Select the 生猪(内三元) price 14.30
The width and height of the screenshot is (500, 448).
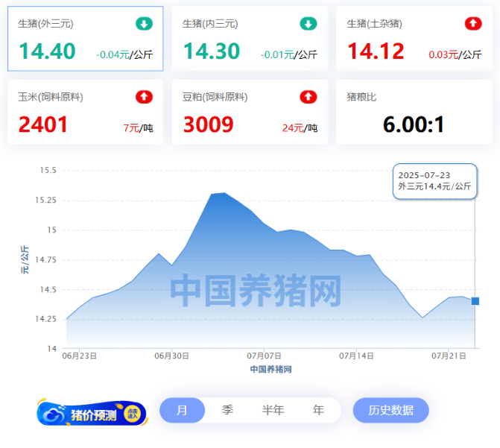[x=212, y=51]
